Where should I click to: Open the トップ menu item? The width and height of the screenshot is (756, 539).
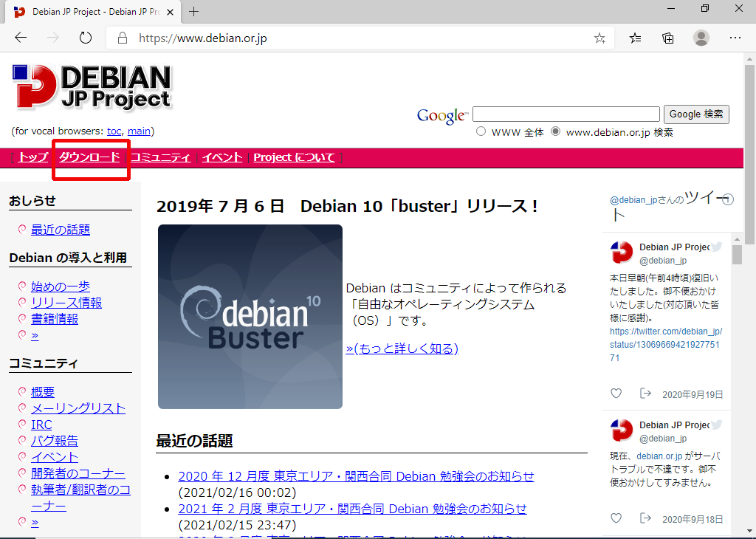33,157
